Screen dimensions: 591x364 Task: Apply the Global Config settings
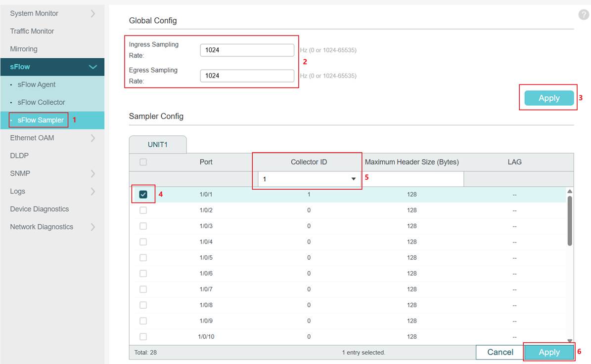tap(549, 98)
